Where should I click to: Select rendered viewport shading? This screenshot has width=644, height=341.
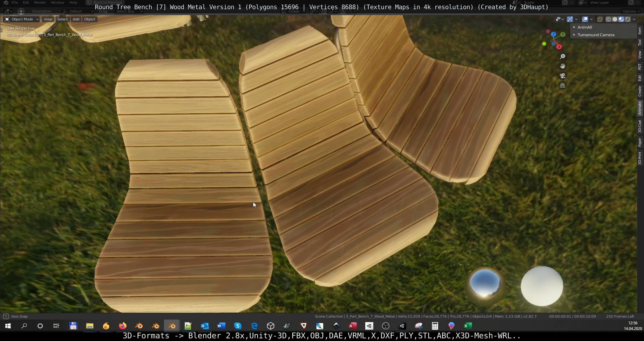tap(627, 19)
